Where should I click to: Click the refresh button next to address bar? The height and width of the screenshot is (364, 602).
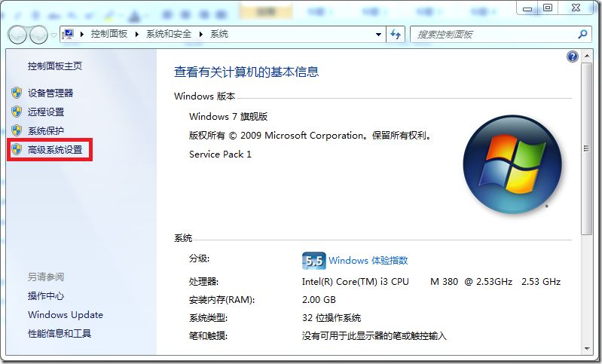(x=396, y=34)
